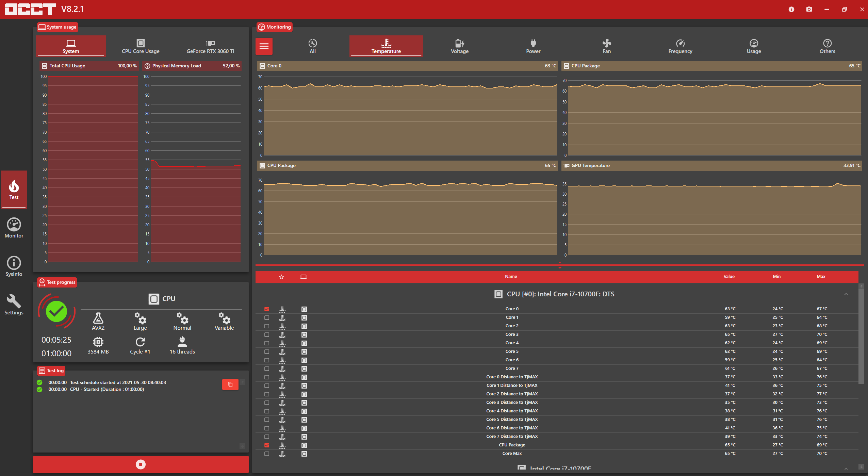Sort sensor table by Name column
The height and width of the screenshot is (476, 868).
point(511,277)
